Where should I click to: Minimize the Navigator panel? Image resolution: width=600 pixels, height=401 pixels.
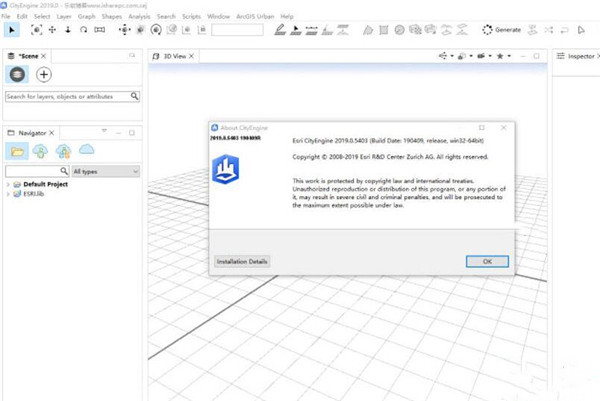(x=119, y=133)
